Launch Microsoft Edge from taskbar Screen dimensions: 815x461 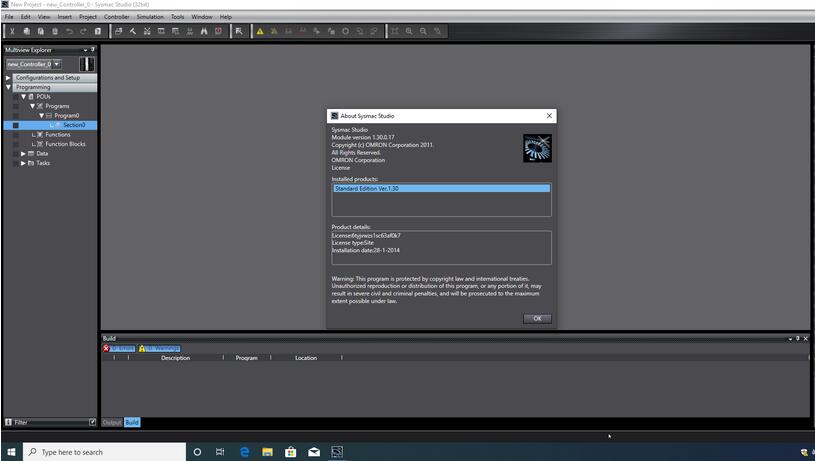coord(244,452)
